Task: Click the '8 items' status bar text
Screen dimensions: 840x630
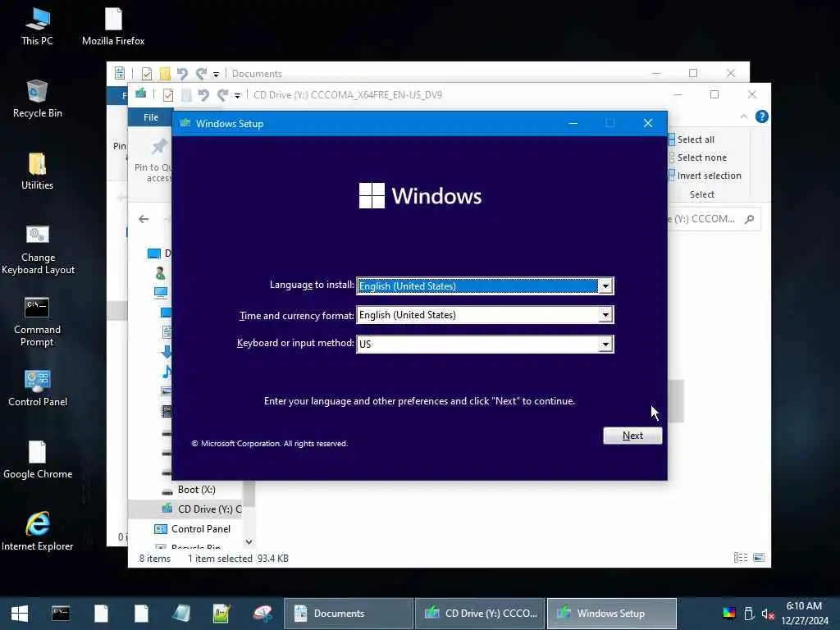Action: point(155,558)
